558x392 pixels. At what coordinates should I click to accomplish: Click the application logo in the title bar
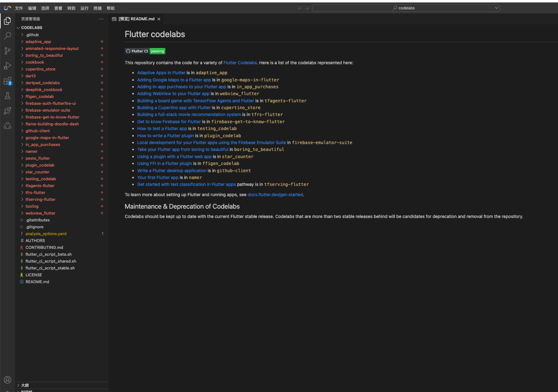tap(7, 8)
